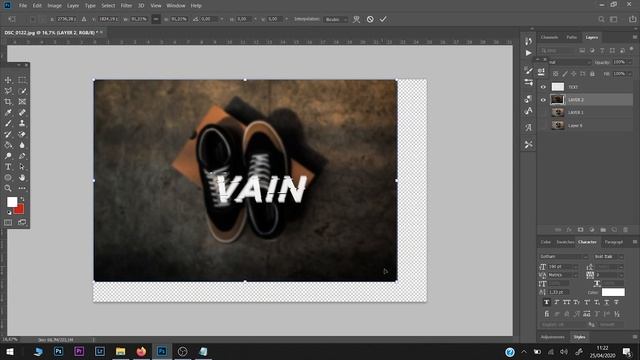
Task: Select the Lasso tool
Action: 8,91
